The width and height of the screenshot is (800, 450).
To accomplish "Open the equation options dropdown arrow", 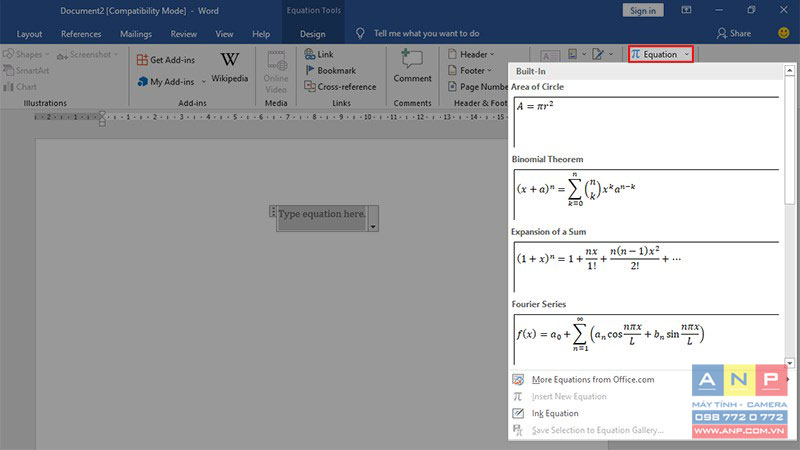I will coord(373,227).
